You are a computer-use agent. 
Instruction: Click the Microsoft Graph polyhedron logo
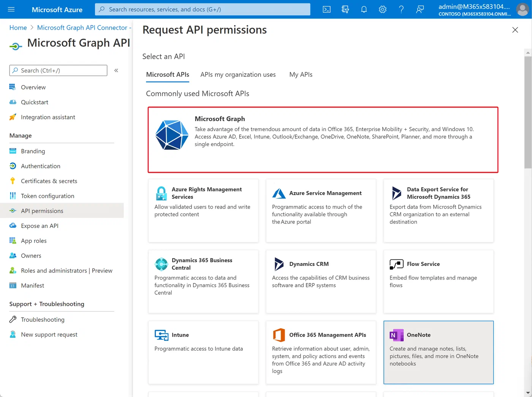coord(172,135)
